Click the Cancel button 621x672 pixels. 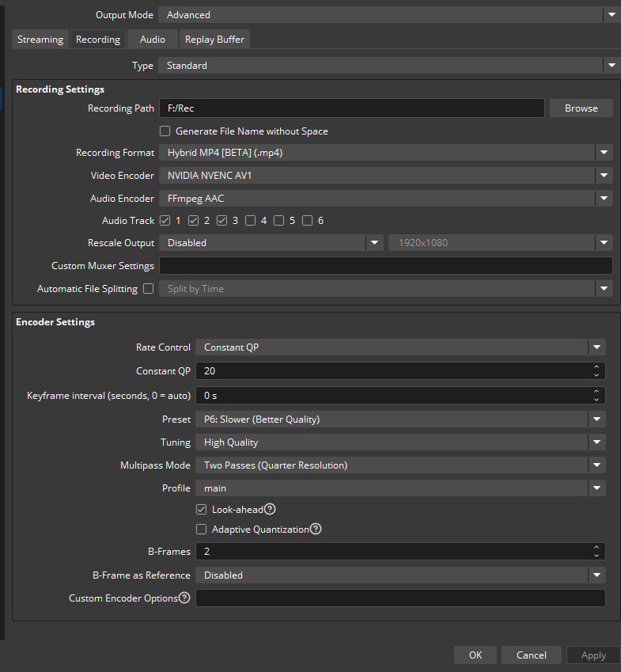[532, 655]
